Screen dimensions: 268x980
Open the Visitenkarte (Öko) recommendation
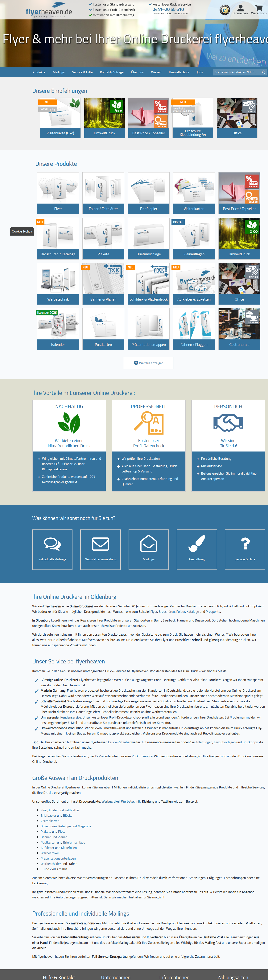click(x=60, y=118)
